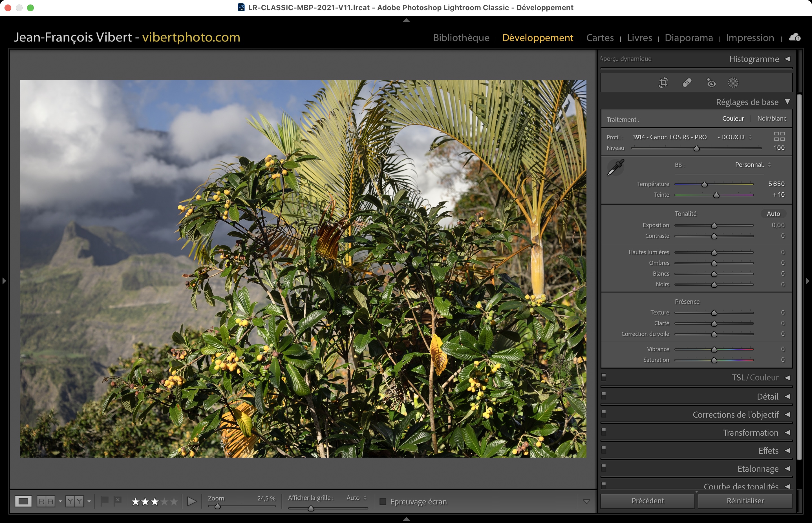Toggle the TSL/Couleur panel switch
812x523 pixels.
point(604,377)
